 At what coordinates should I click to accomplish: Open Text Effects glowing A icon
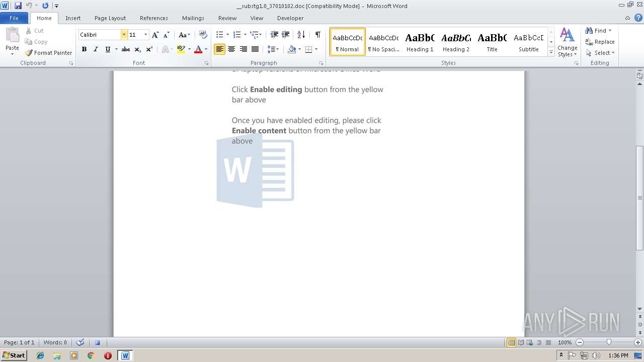coord(165,49)
